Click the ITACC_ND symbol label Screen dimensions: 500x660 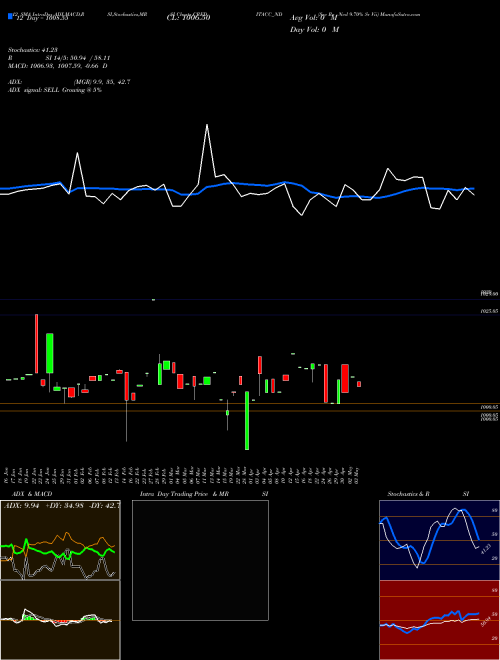269,14
